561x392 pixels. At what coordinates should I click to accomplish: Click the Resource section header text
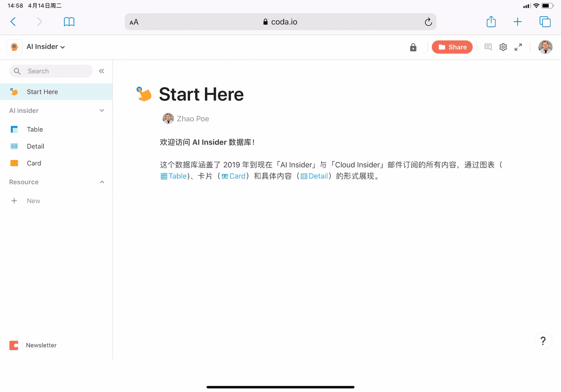[24, 182]
